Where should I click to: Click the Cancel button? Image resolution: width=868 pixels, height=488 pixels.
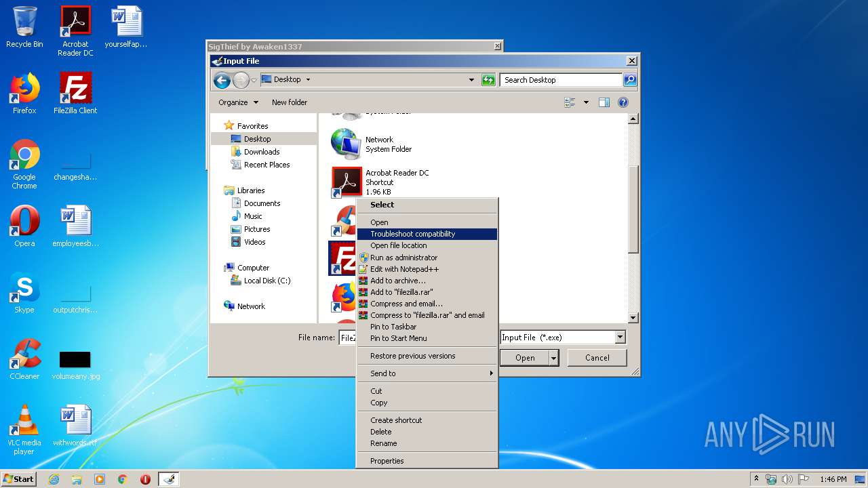[597, 358]
